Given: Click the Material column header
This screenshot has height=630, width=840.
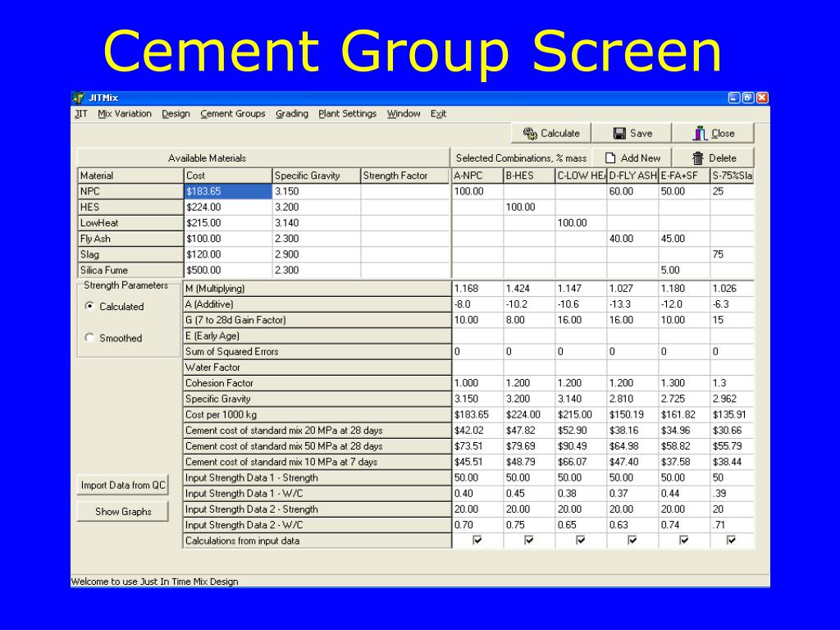Looking at the screenshot, I should (130, 176).
